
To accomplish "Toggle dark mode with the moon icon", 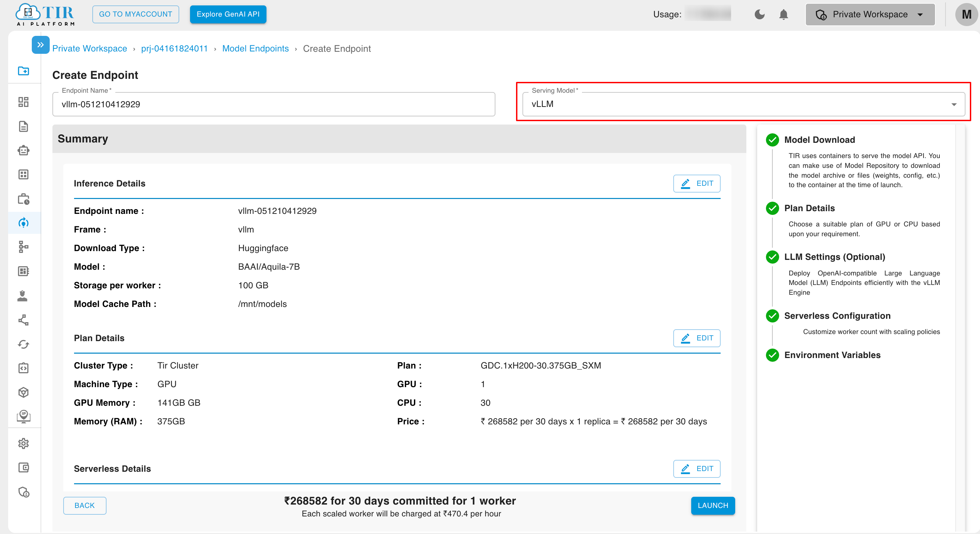I will point(760,15).
